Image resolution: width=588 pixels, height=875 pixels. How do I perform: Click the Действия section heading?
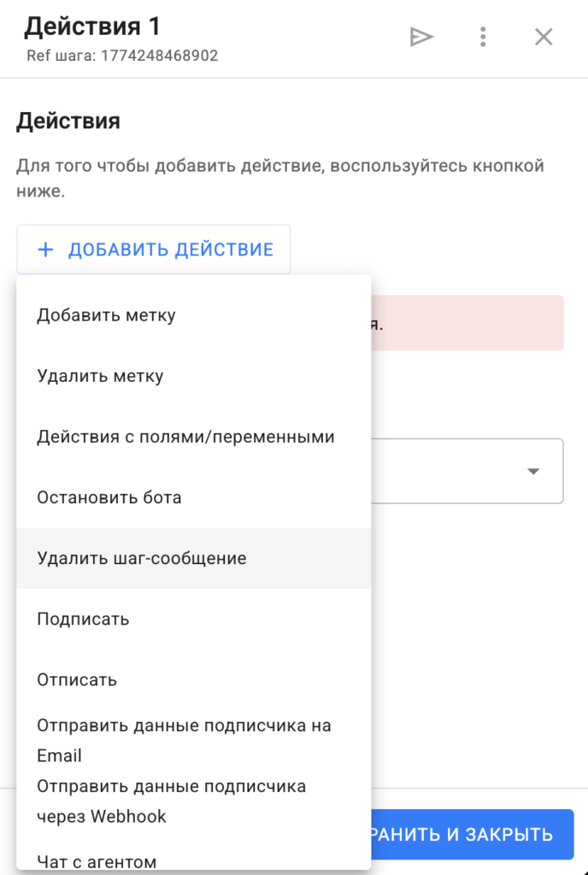68,120
